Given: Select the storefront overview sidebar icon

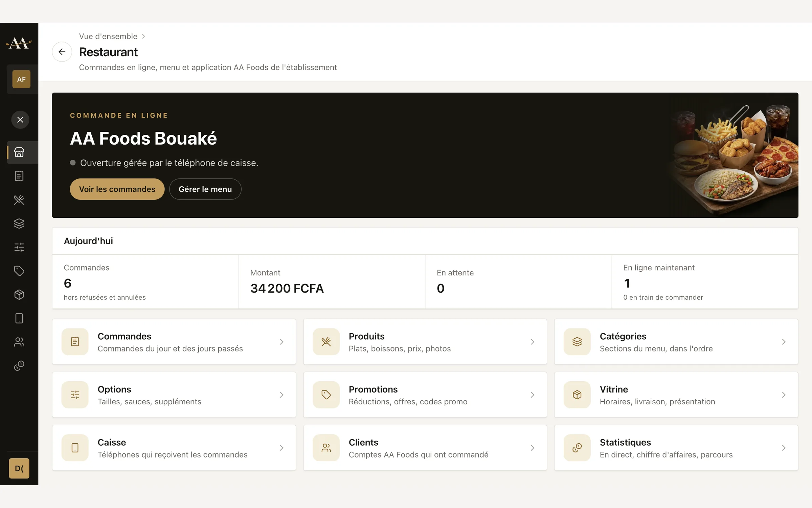Looking at the screenshot, I should click(19, 152).
